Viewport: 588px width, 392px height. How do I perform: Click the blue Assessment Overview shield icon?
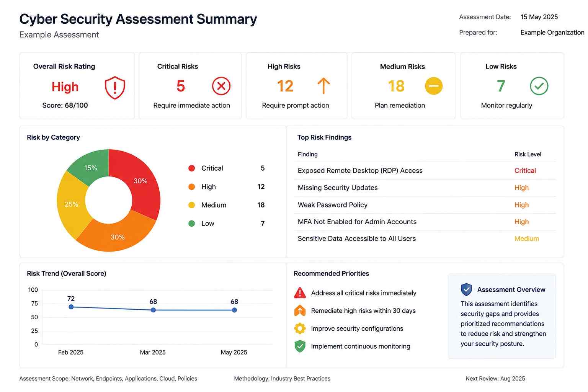[x=466, y=289]
